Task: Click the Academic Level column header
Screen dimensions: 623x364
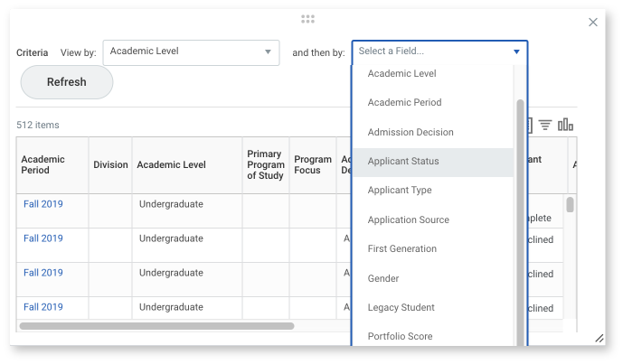Action: (187, 164)
